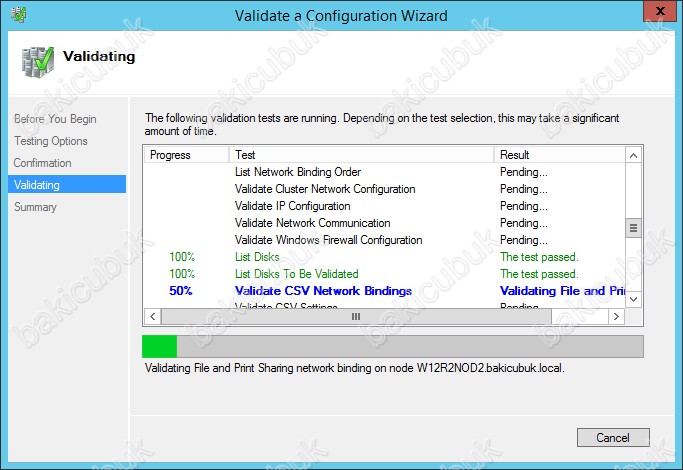Click the green validation progress bar
Image resolution: width=683 pixels, height=470 pixels.
(x=392, y=346)
